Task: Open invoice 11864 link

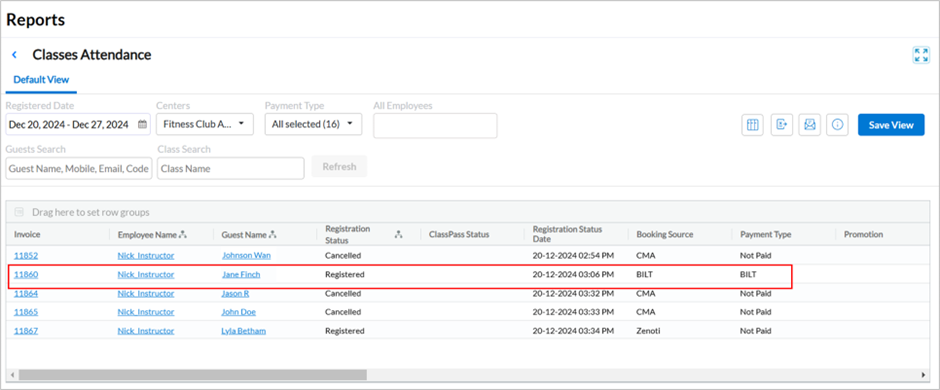Action: point(26,294)
